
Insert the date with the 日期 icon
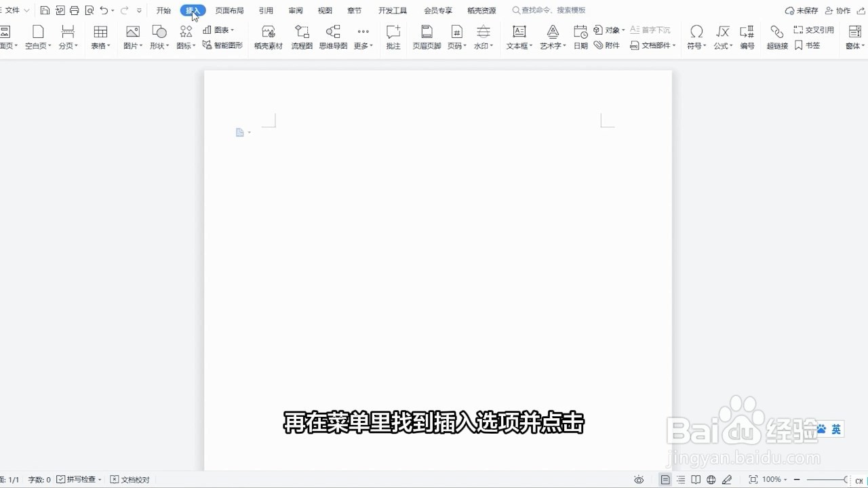coord(580,37)
